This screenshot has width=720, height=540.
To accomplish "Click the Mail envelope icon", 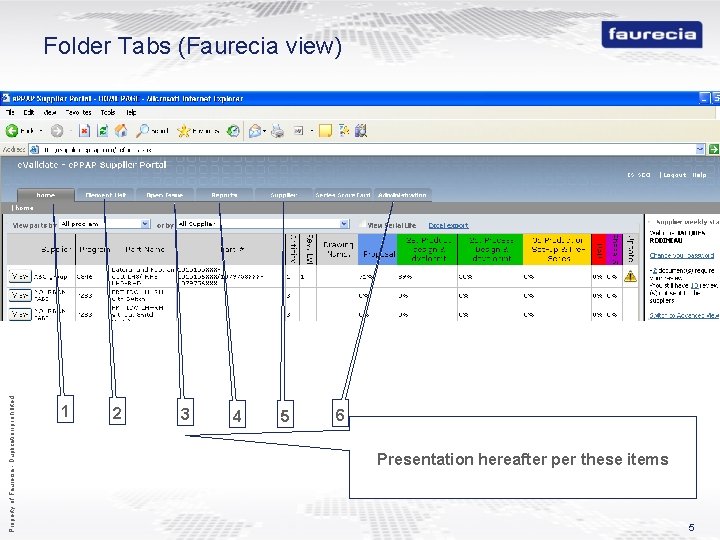I will 254,131.
